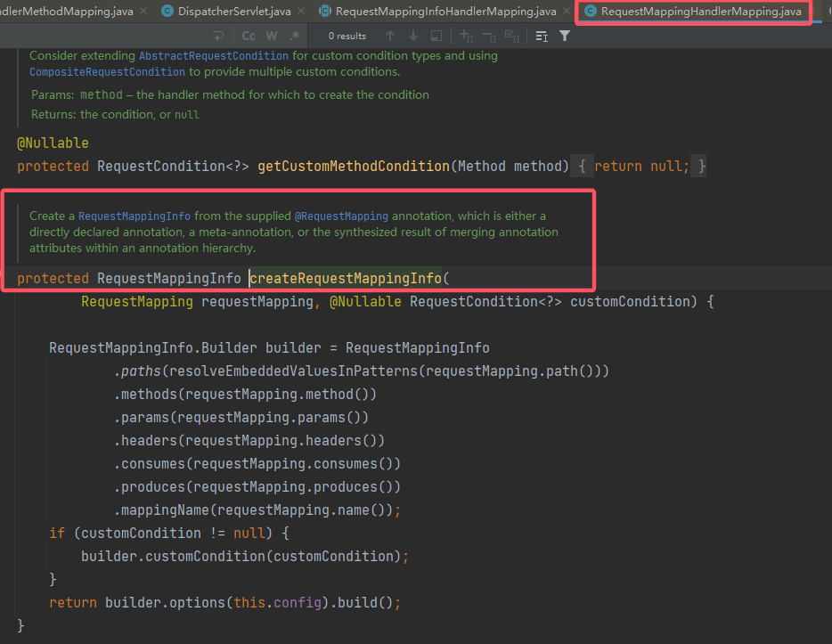Click the .paths(resolveEmbeddedValuesInPatterns line

pos(362,371)
